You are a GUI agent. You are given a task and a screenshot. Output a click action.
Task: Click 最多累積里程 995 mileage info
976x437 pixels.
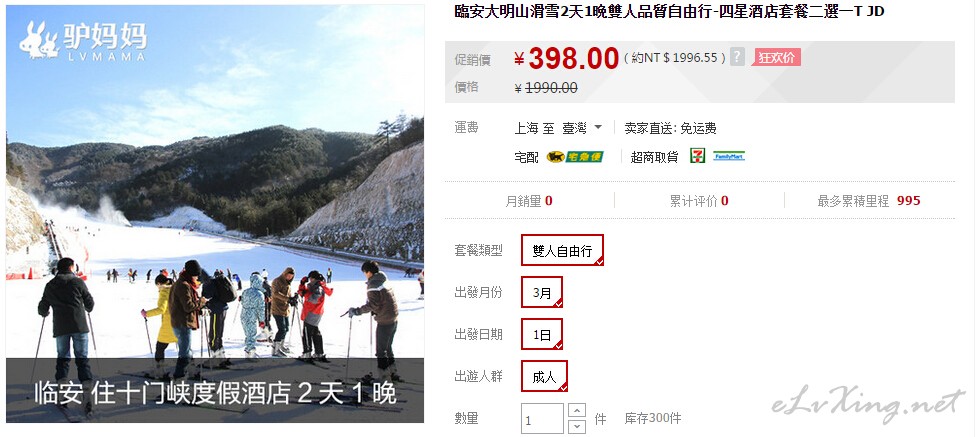[x=869, y=201]
